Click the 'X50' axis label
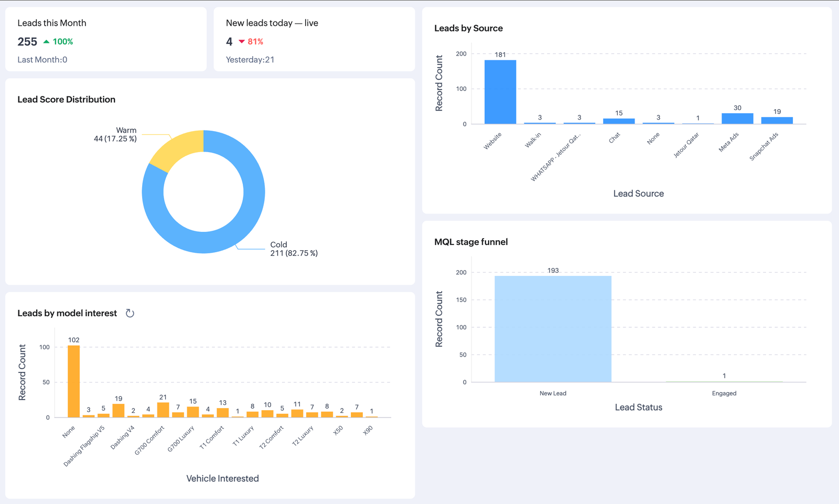The height and width of the screenshot is (504, 839). 338,430
